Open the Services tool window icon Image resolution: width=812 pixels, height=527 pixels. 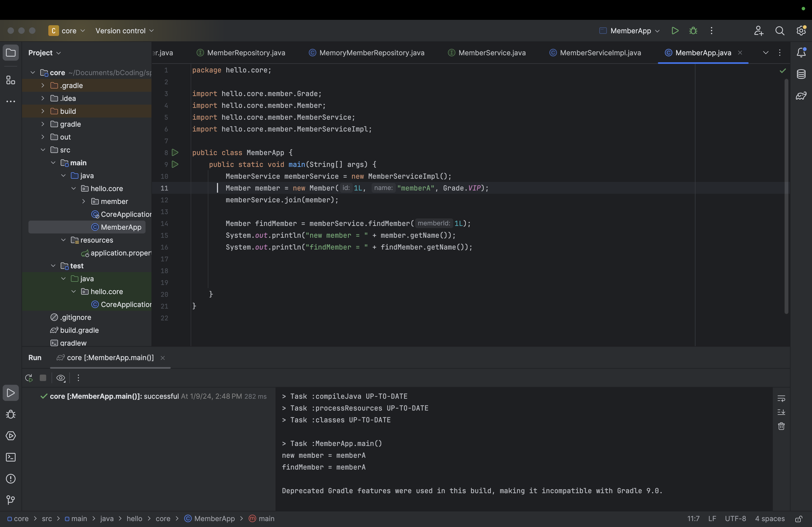[x=10, y=436]
